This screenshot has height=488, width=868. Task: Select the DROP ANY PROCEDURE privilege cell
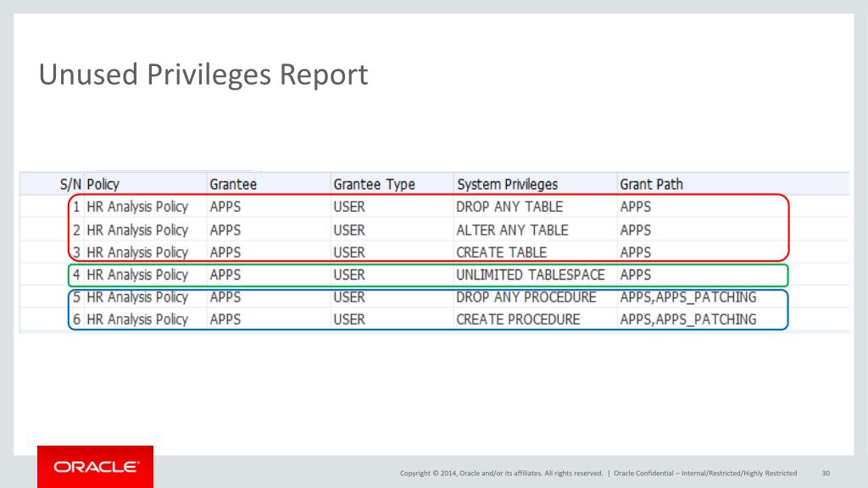click(526, 297)
